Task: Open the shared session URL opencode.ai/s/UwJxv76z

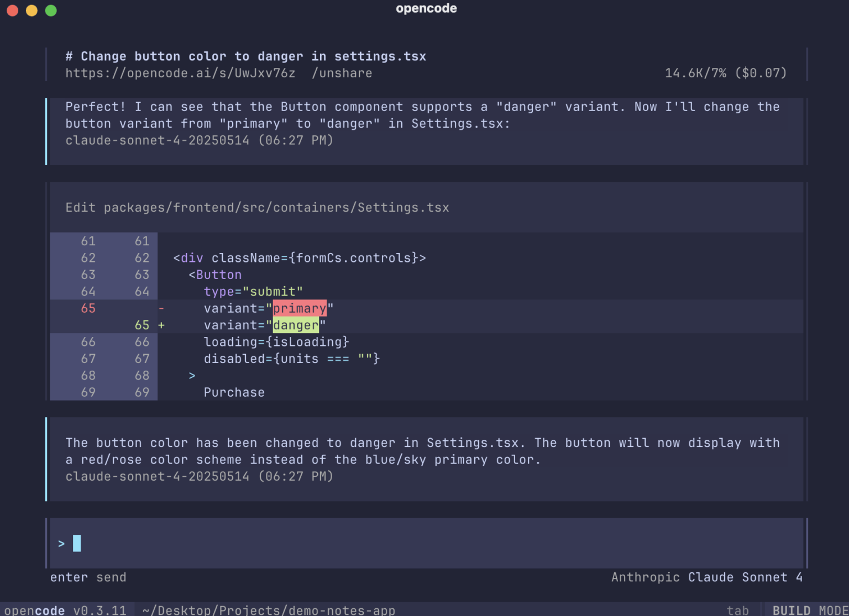Action: [180, 73]
